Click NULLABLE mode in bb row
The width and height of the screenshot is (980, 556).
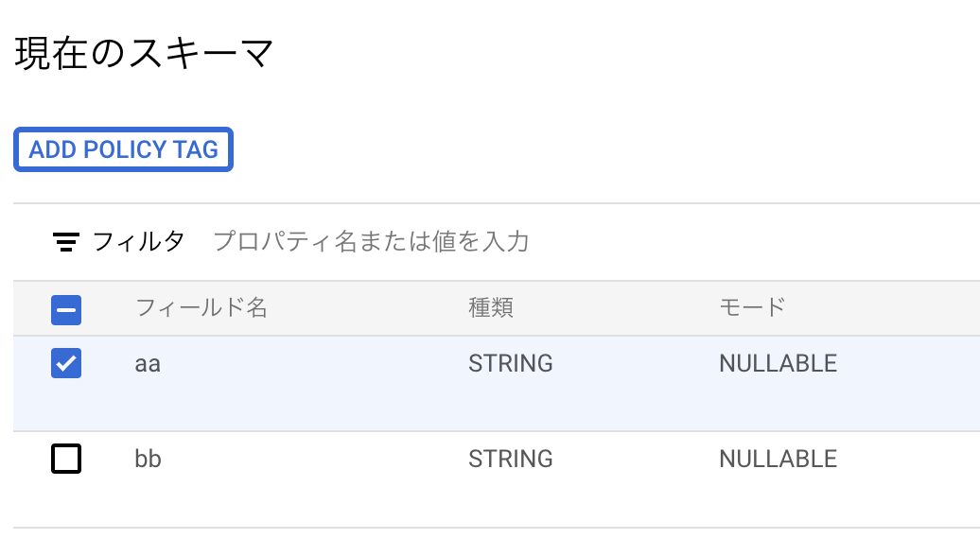point(778,460)
